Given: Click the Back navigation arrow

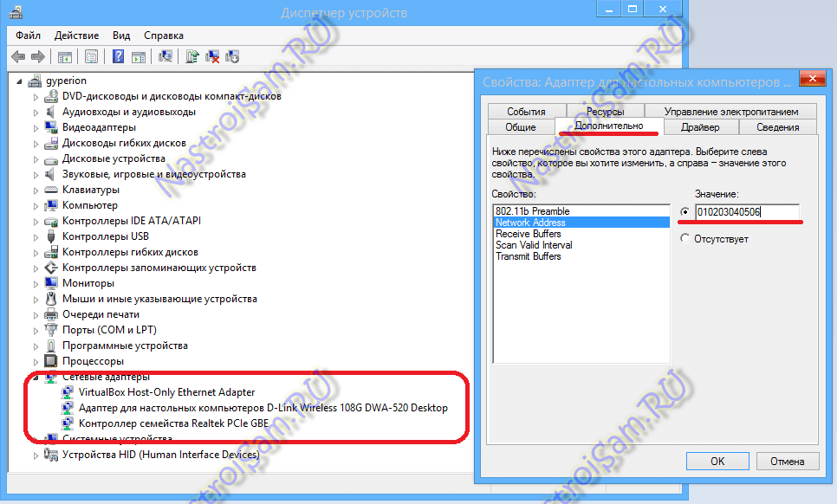Looking at the screenshot, I should [x=18, y=55].
